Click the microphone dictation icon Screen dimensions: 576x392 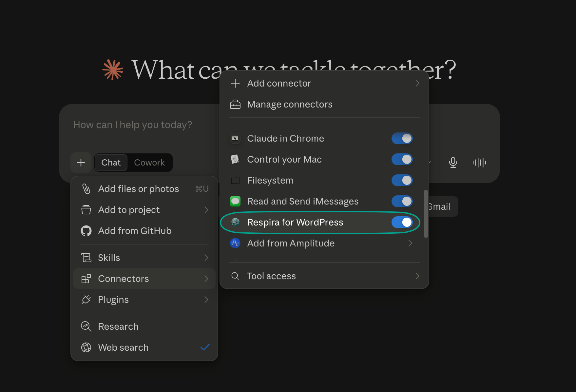(453, 163)
